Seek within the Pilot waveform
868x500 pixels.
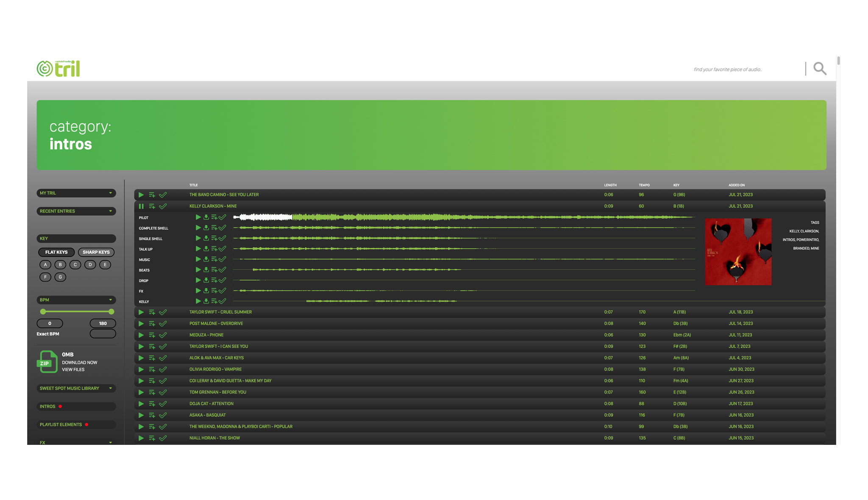coord(464,217)
